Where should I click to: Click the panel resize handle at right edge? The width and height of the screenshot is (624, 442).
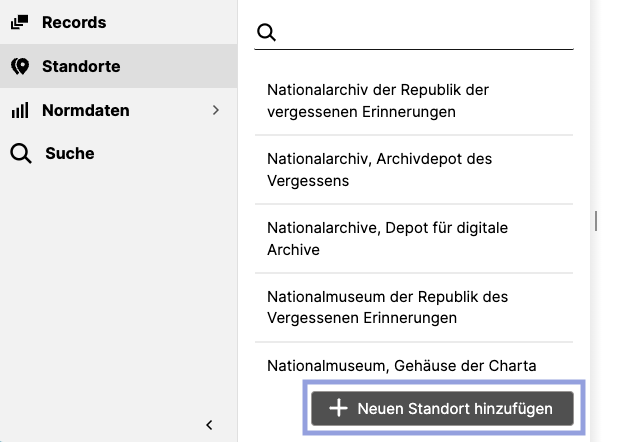(x=596, y=221)
